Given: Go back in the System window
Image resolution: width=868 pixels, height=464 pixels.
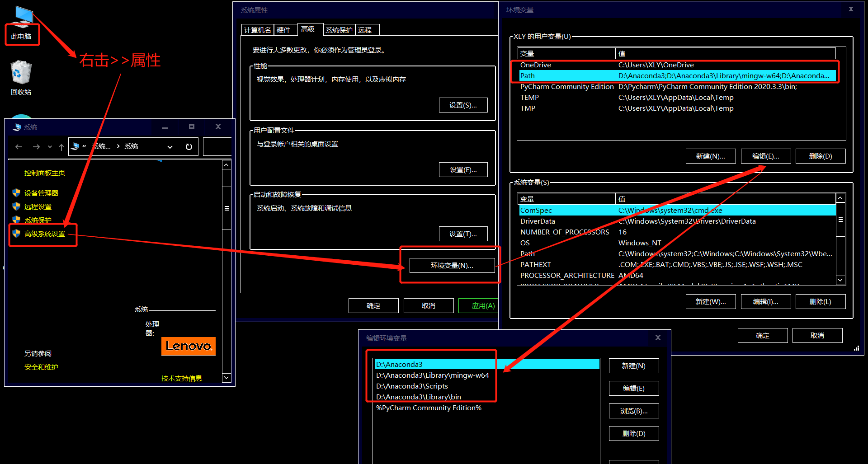Looking at the screenshot, I should pos(19,147).
